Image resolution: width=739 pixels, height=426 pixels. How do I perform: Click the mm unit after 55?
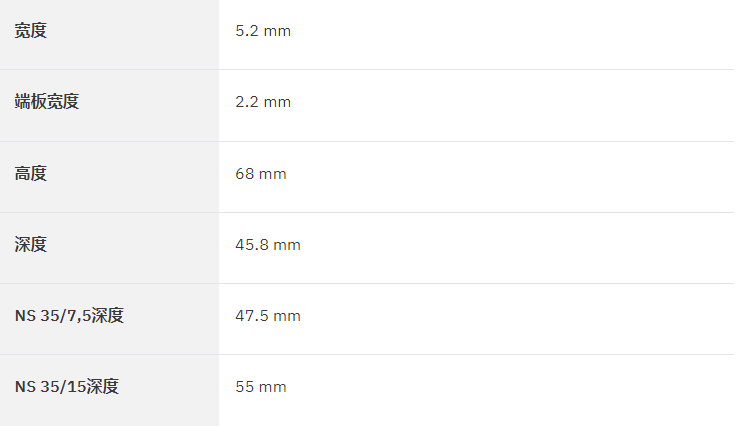pyautogui.click(x=273, y=387)
